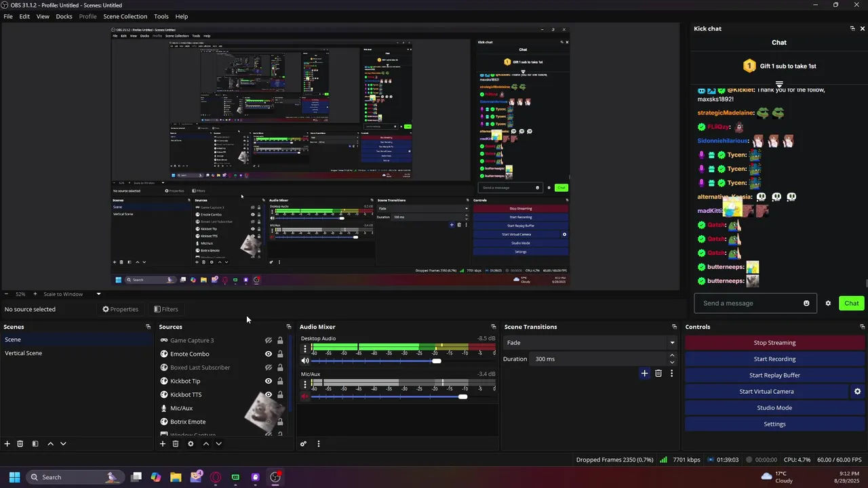Open the Docks menu
Image resolution: width=868 pixels, height=488 pixels.
64,16
